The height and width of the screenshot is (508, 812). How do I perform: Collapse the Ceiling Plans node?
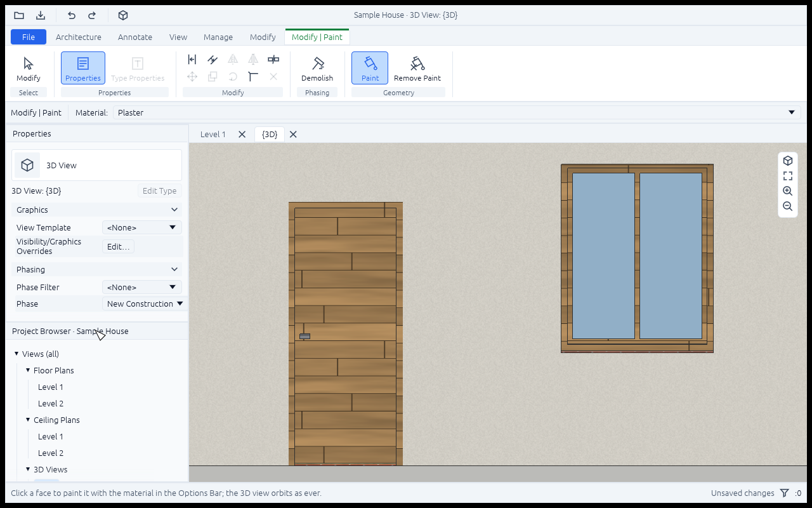click(28, 420)
